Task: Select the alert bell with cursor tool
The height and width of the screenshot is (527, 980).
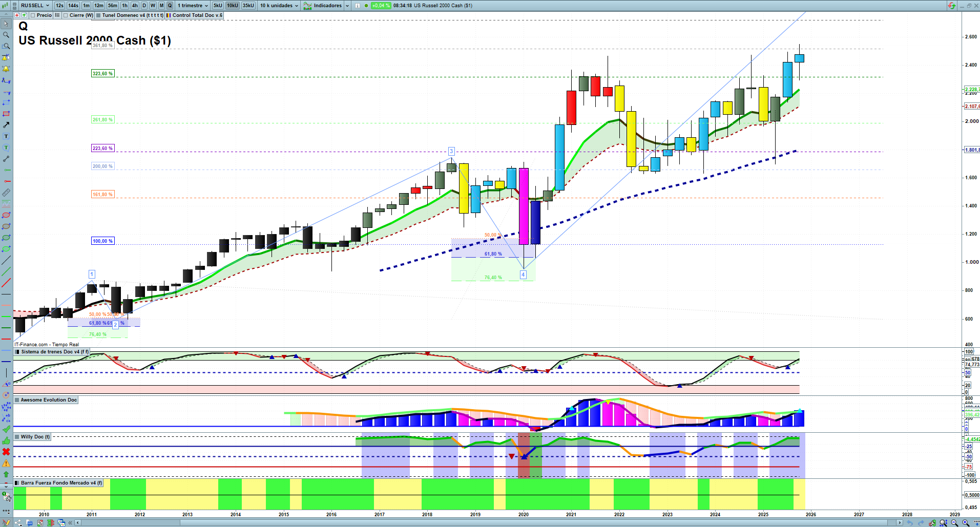Action: point(6,57)
